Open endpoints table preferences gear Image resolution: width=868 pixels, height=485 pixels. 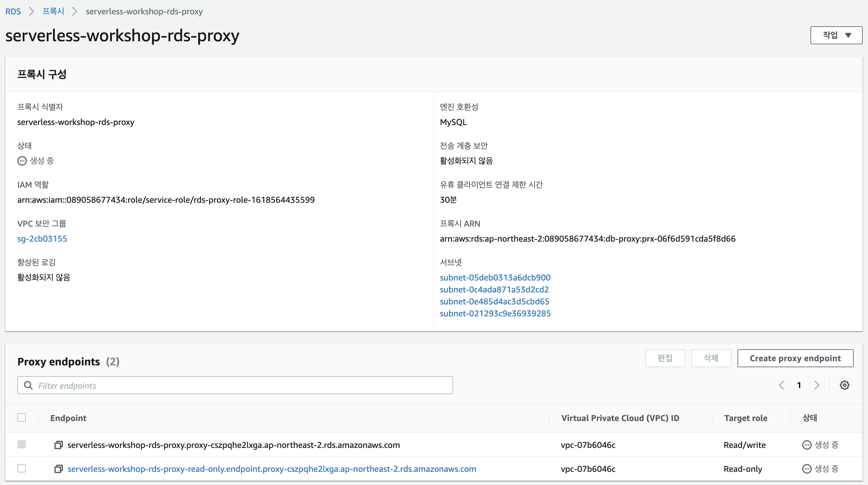[844, 385]
